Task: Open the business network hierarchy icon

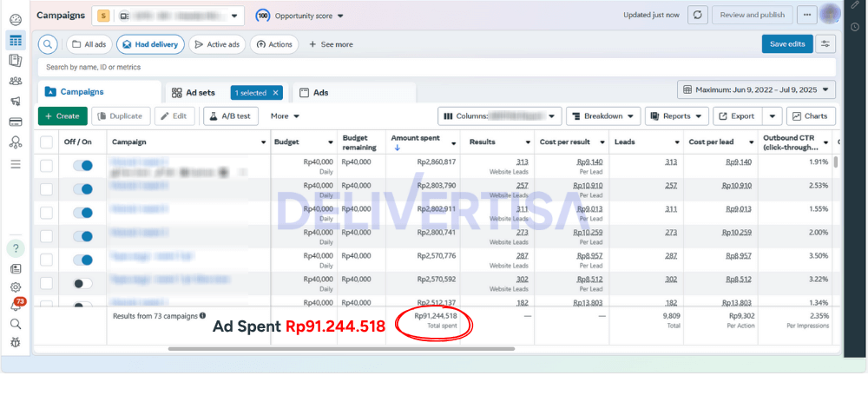Action: [16, 142]
